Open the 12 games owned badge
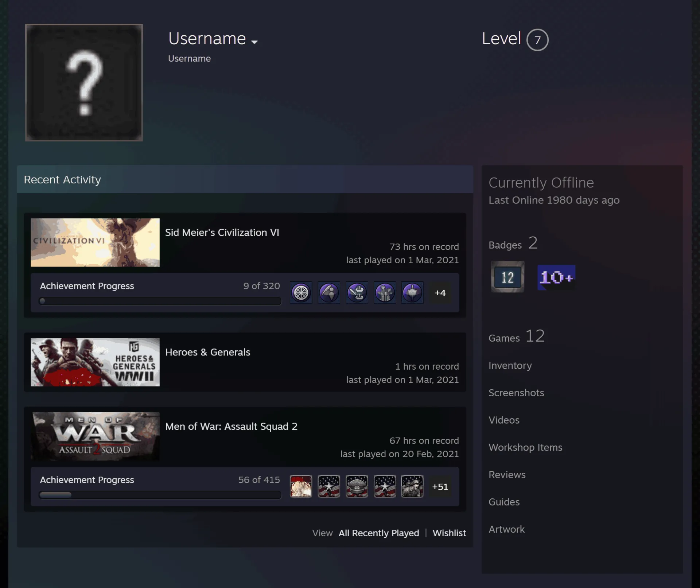 pos(507,277)
